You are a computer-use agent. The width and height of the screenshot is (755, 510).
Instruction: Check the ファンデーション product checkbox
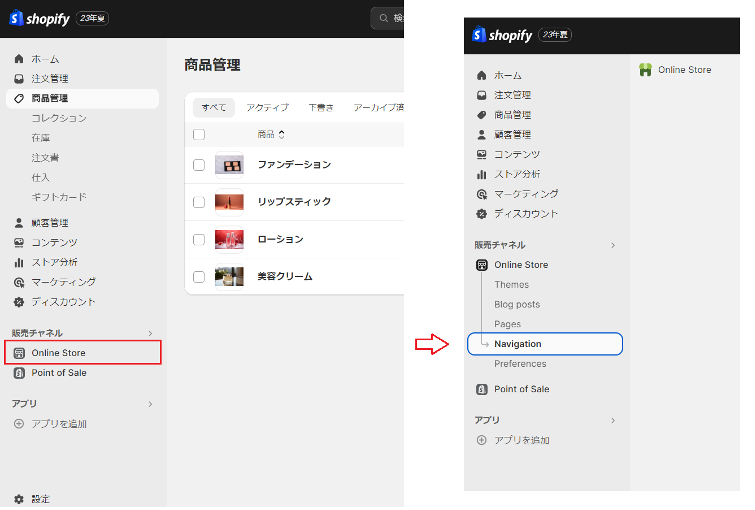click(x=199, y=165)
